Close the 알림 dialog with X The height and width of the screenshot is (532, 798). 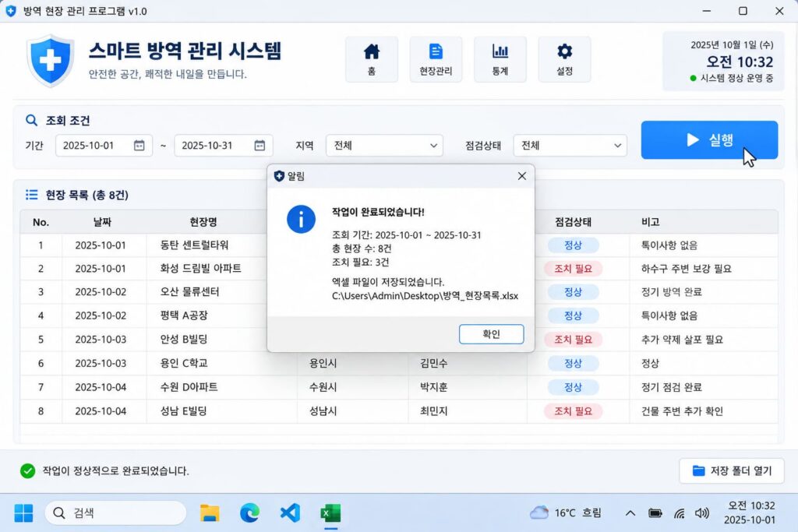521,176
